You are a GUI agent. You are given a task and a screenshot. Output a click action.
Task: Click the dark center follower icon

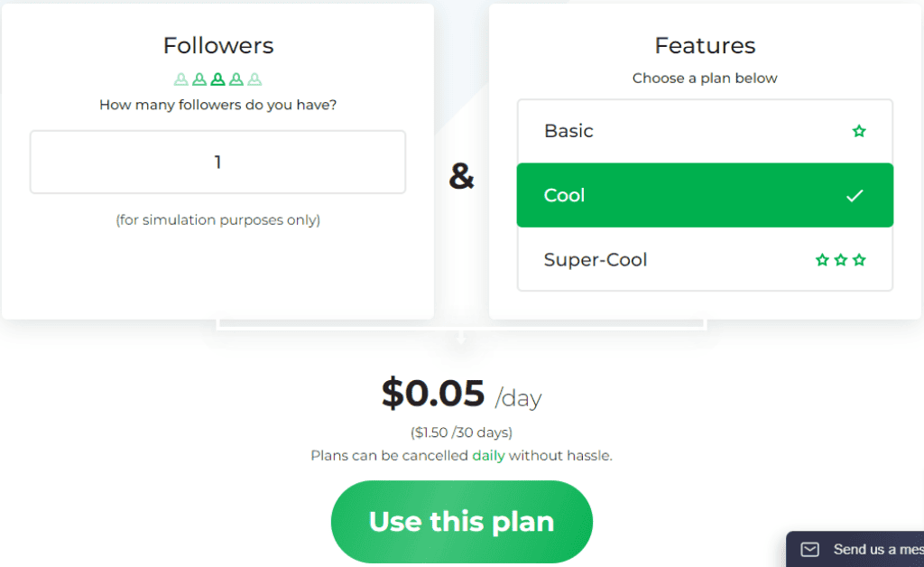(218, 79)
